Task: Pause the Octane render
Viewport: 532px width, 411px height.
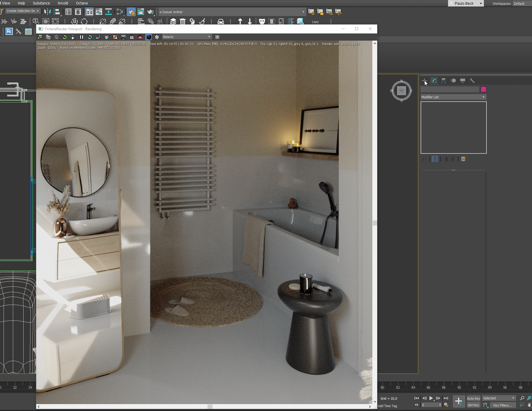Action: [82, 37]
